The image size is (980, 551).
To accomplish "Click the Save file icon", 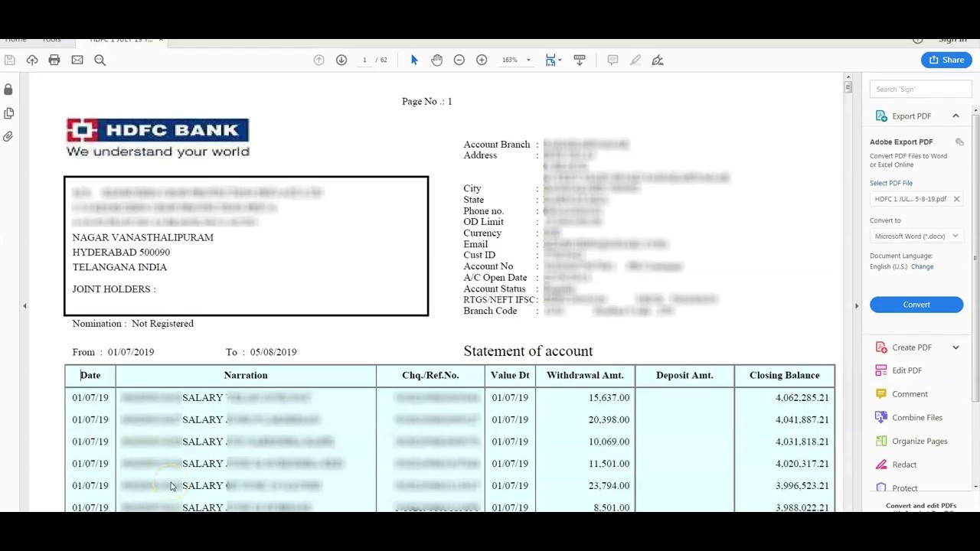I will [9, 60].
